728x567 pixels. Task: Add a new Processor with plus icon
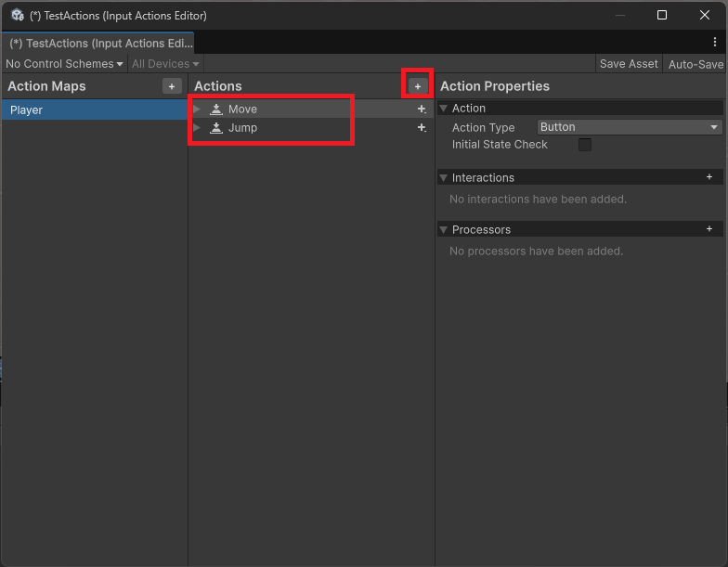coord(709,229)
